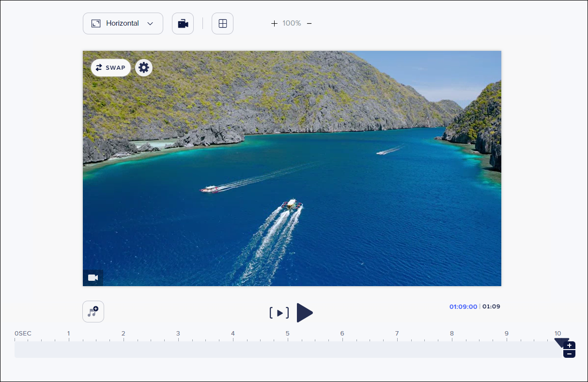Zoom out with the minus beside 100%
This screenshot has height=382, width=588.
(309, 23)
